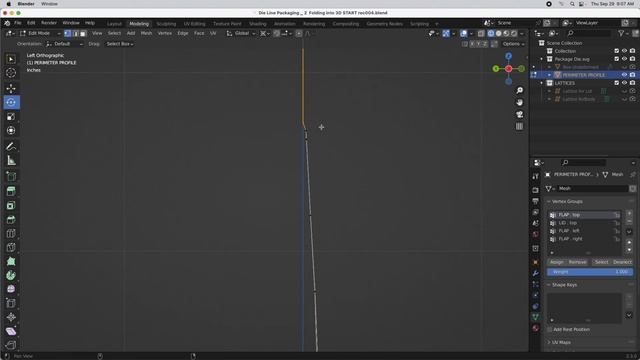Viewport: 640px width, 360px height.
Task: Click the Select vertex group button
Action: pos(601,262)
